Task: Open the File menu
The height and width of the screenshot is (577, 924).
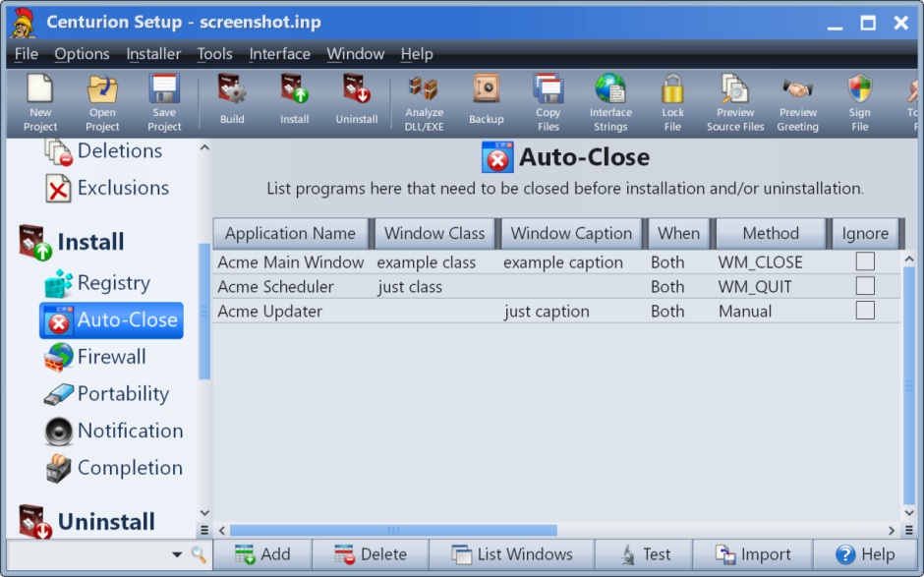Action: [26, 54]
